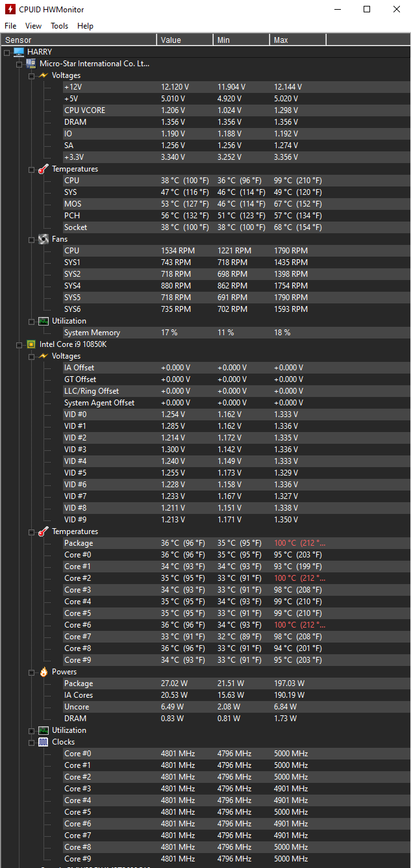Select the IA Cores power row
Image resolution: width=411 pixels, height=868 pixels.
236,695
